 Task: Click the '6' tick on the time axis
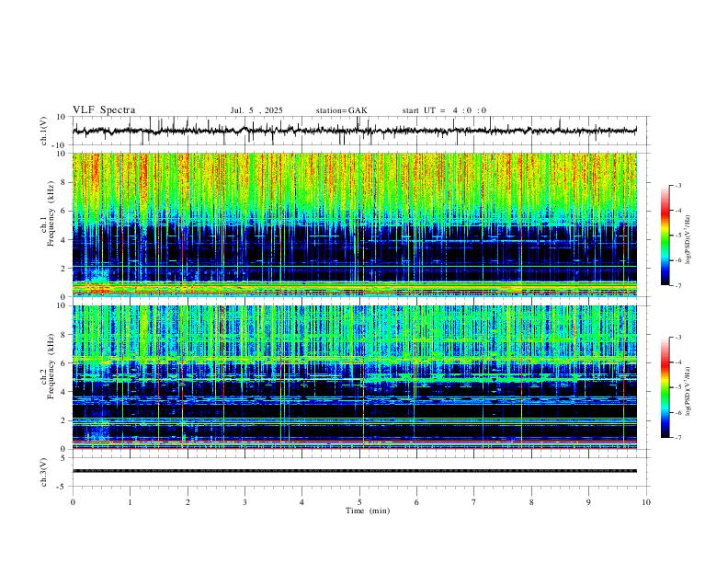tap(416, 502)
